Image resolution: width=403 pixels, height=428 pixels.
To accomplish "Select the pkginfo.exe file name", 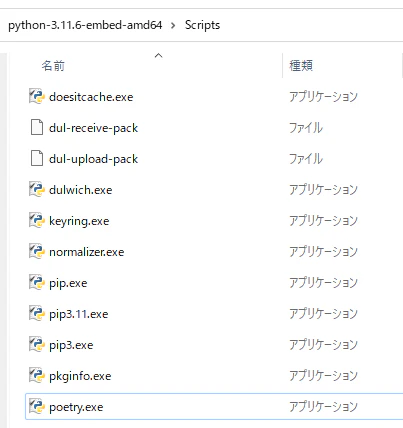I will tap(80, 376).
